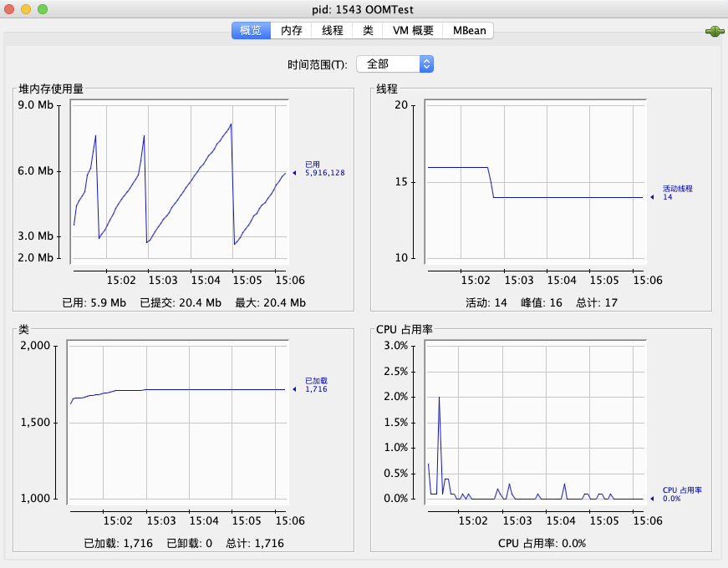
Task: Click the 已提交: 20.4 Mb text
Action: (181, 303)
